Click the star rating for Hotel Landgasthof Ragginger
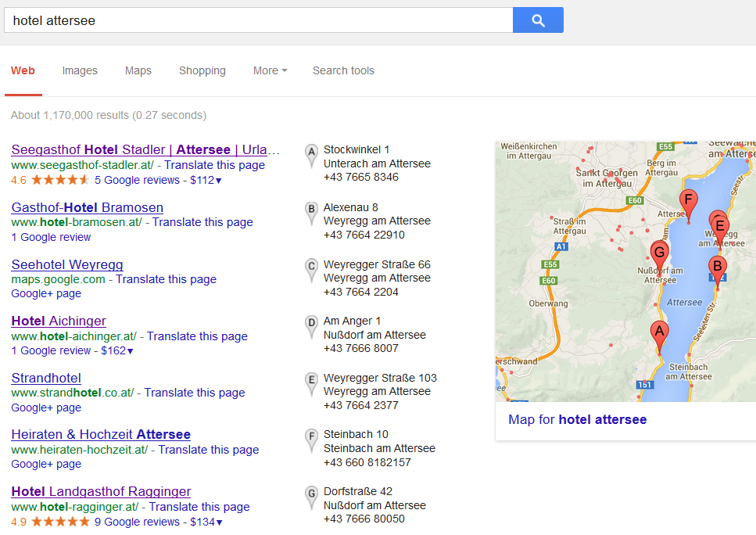The height and width of the screenshot is (535, 756). (60, 522)
